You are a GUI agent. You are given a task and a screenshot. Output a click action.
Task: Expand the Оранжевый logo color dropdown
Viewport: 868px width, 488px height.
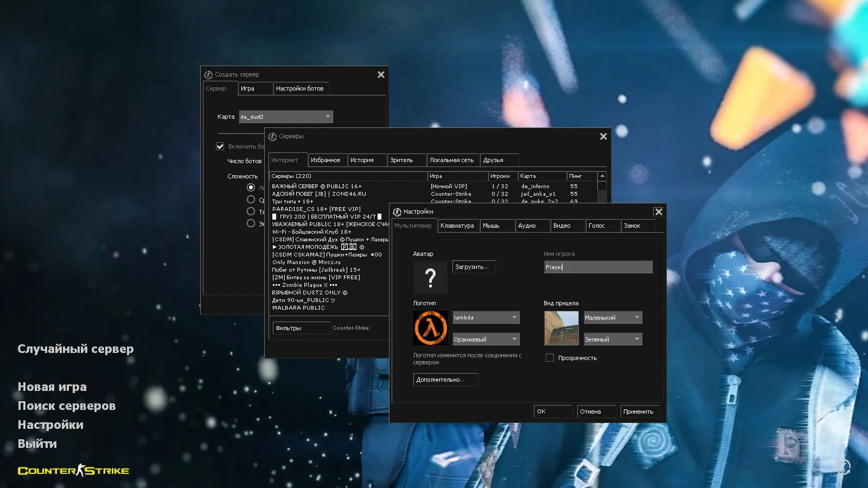tap(486, 339)
